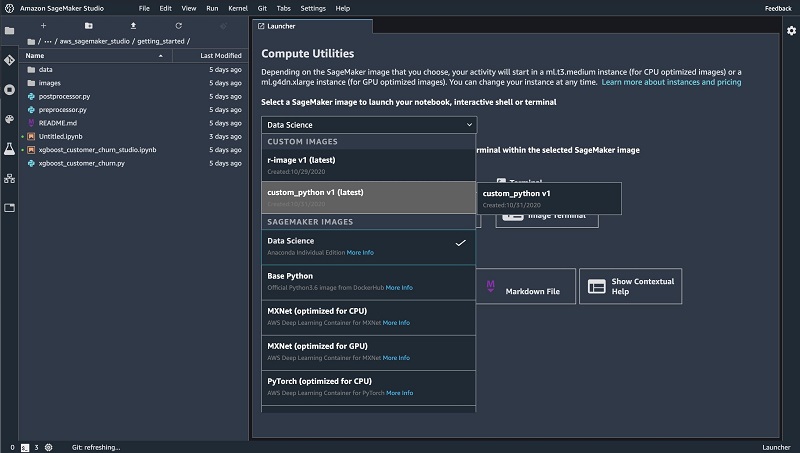Select MXNet (optimized for CPU) option
The width and height of the screenshot is (800, 453).
coord(368,317)
